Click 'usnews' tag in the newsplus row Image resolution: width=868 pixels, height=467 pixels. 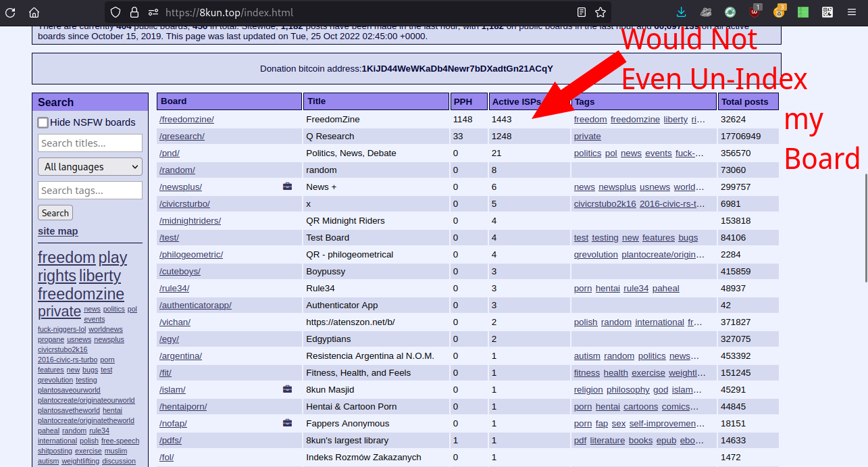pyautogui.click(x=655, y=187)
